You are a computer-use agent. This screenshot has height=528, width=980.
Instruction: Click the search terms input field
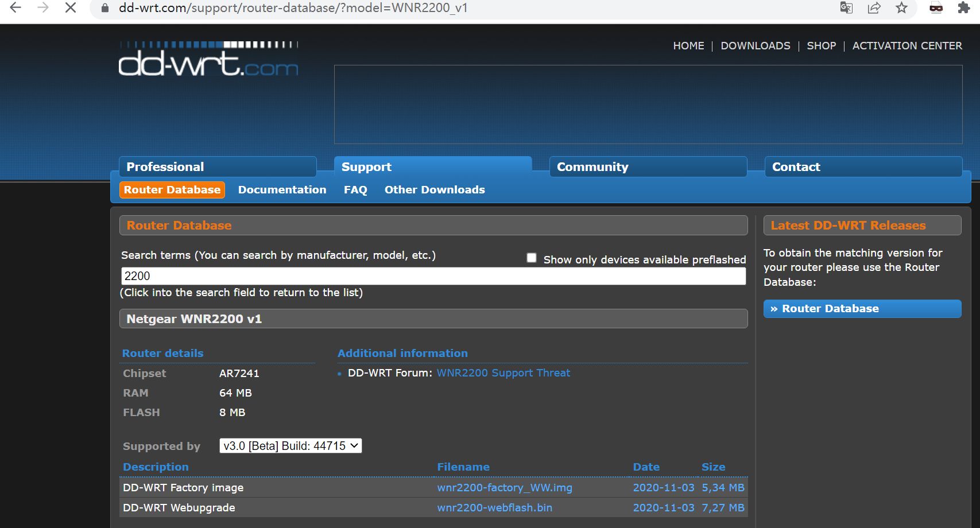(433, 276)
